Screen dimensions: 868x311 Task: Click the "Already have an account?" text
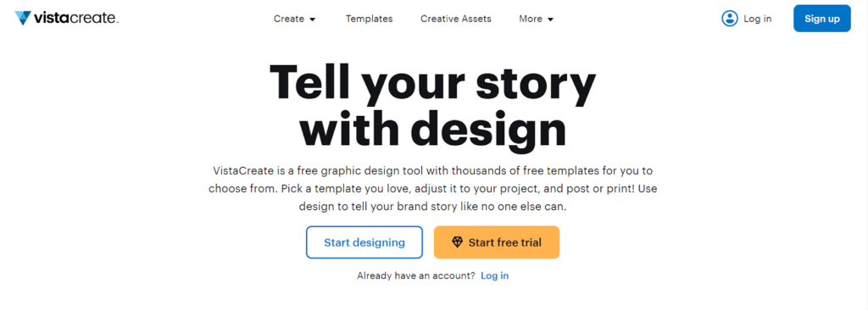coord(415,275)
